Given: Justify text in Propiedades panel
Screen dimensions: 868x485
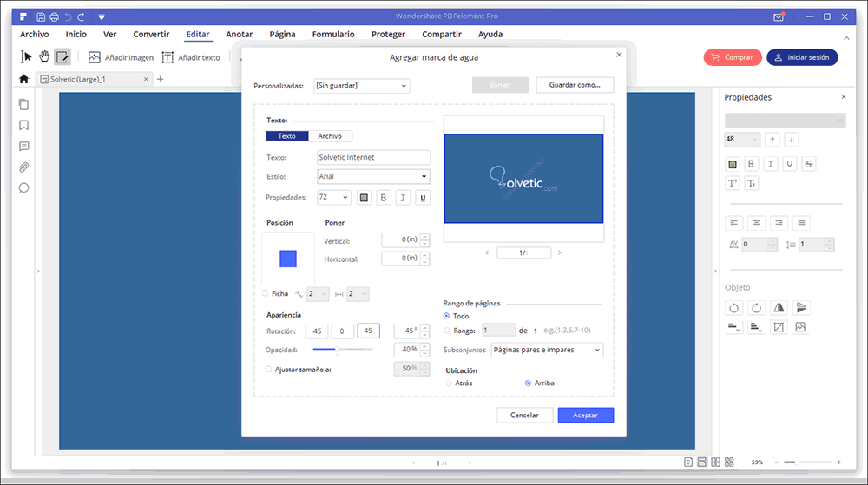Looking at the screenshot, I should (x=801, y=223).
